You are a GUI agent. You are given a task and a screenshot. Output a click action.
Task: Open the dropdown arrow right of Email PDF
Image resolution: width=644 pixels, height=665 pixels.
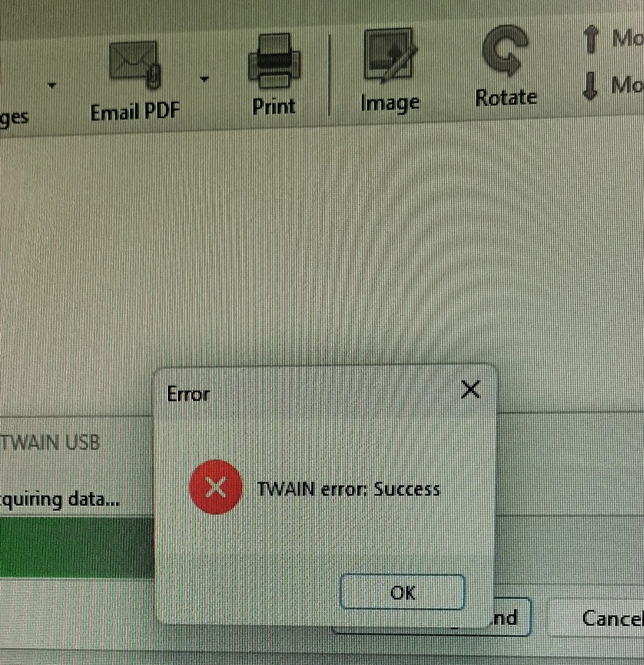204,79
